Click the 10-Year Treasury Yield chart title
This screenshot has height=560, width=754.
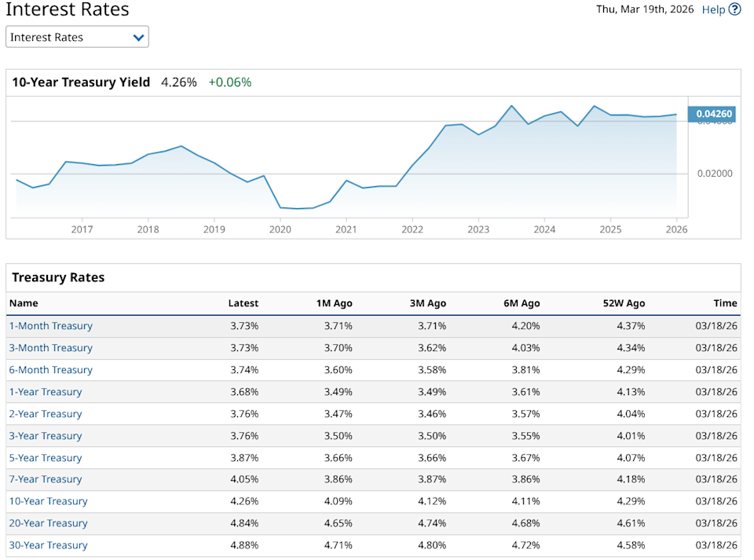[x=81, y=82]
